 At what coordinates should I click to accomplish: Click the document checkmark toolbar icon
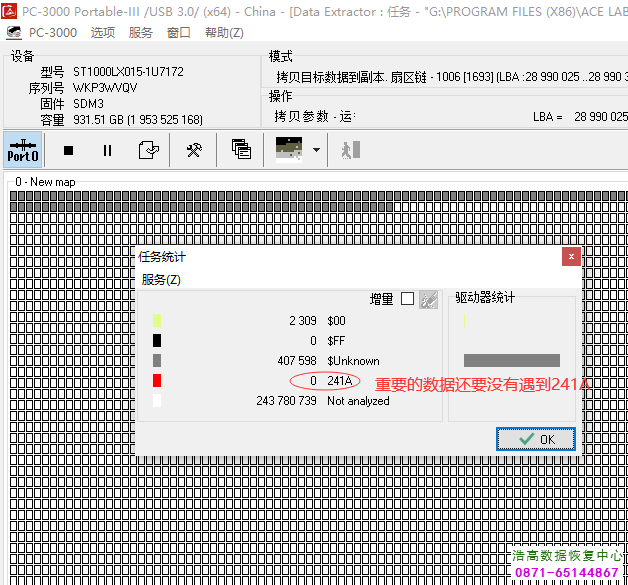(149, 150)
